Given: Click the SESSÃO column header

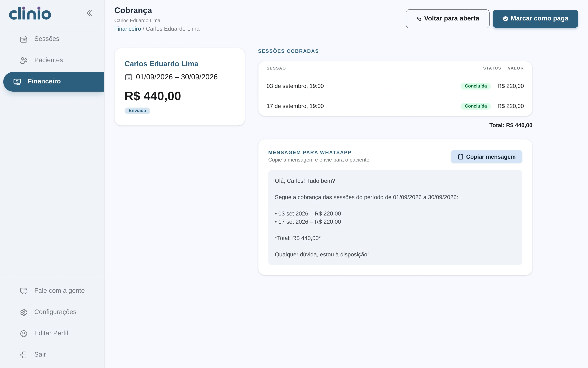Looking at the screenshot, I should 276,68.
